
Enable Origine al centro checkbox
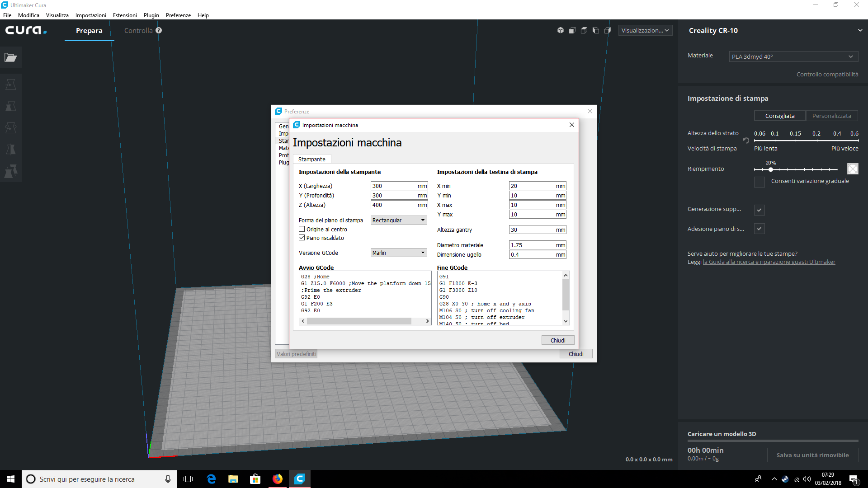302,229
